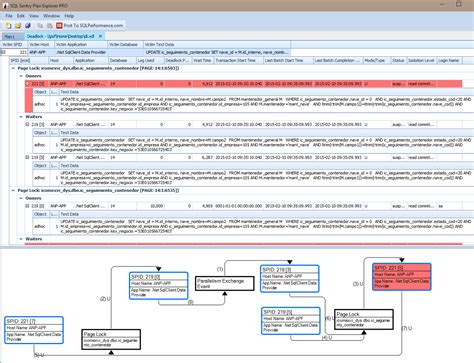Click the Paste toolbar icon

click(49, 25)
